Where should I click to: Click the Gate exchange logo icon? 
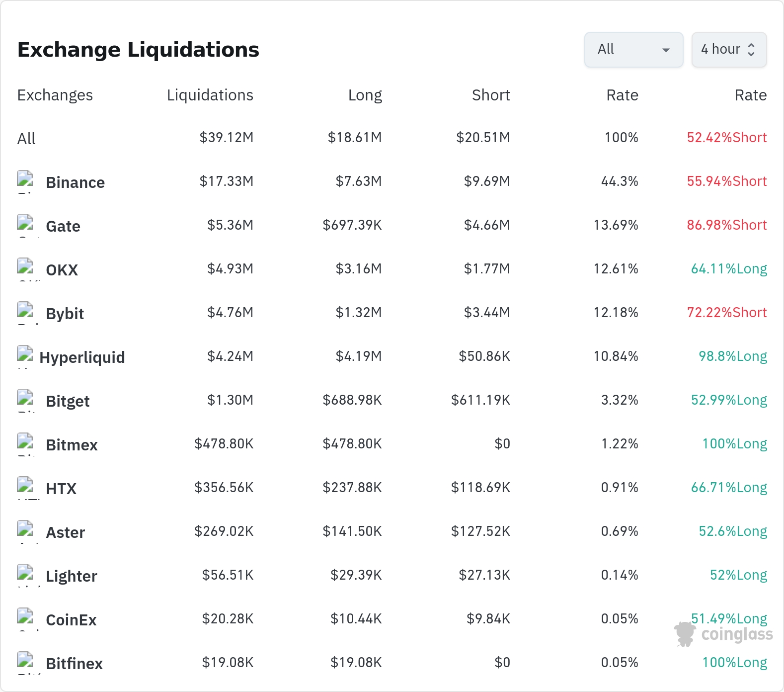click(25, 226)
